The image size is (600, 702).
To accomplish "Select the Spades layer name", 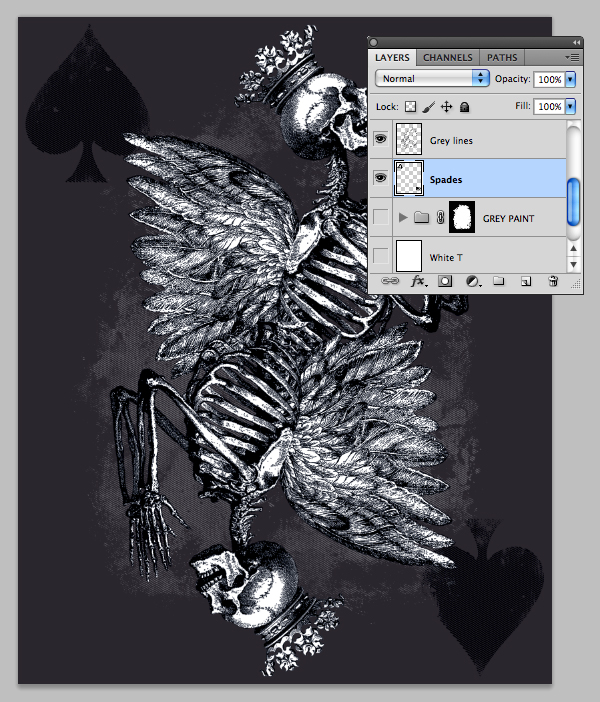I will click(446, 180).
